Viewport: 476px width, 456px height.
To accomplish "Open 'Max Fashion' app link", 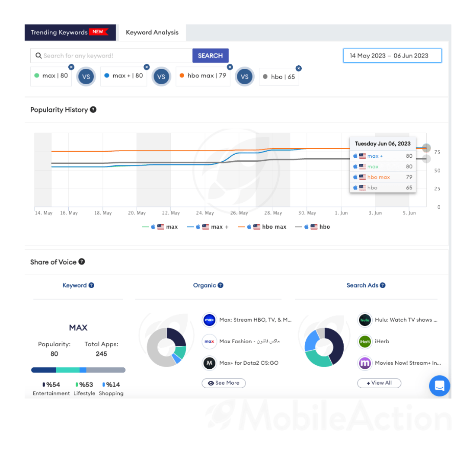I will tap(249, 341).
